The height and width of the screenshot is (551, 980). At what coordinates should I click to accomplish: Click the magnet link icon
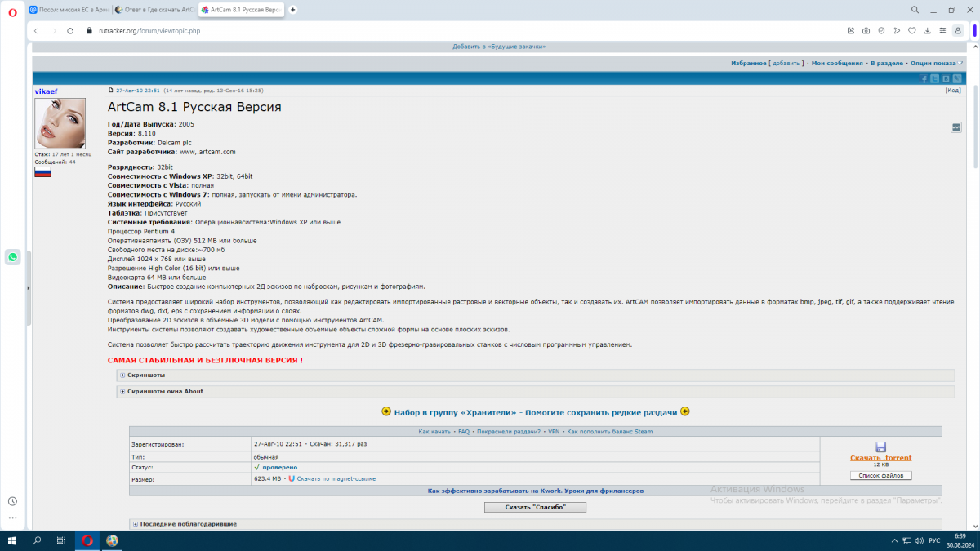tap(292, 478)
